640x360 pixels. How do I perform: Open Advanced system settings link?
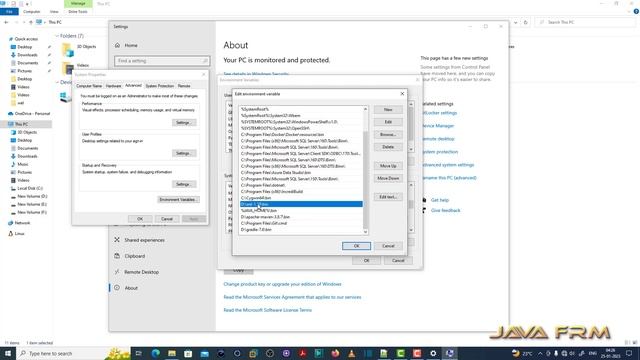(448, 165)
